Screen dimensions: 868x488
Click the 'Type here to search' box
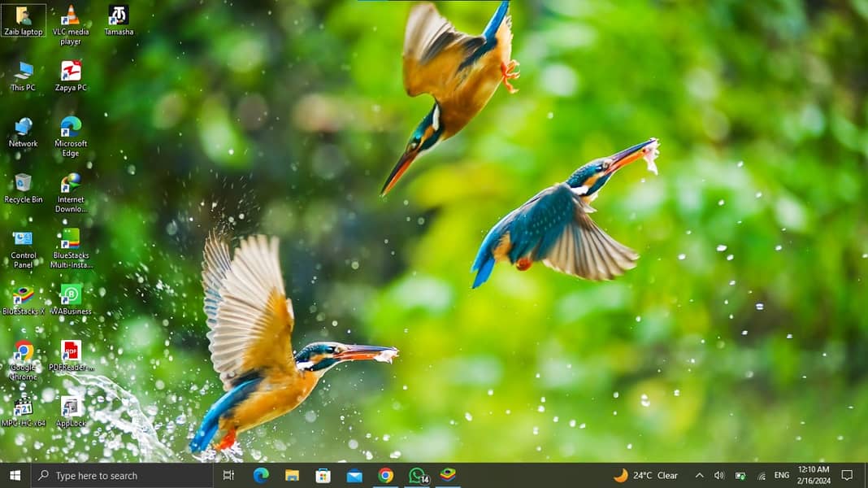[122, 475]
